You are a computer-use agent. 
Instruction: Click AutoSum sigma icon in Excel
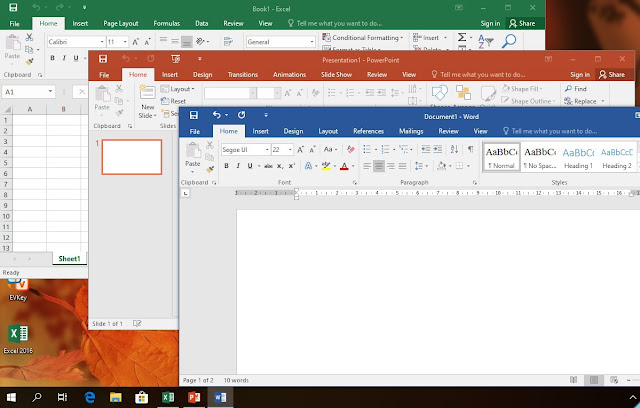pos(462,38)
